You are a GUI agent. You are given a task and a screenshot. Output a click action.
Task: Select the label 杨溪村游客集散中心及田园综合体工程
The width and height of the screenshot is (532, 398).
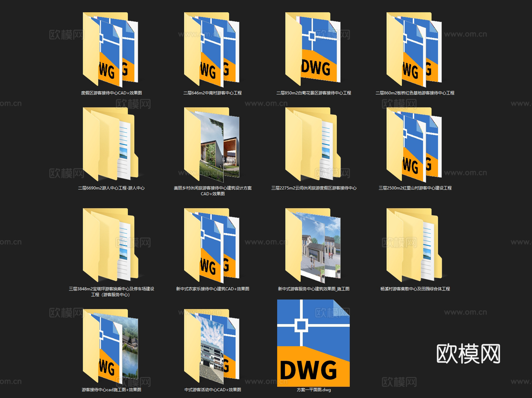point(415,289)
